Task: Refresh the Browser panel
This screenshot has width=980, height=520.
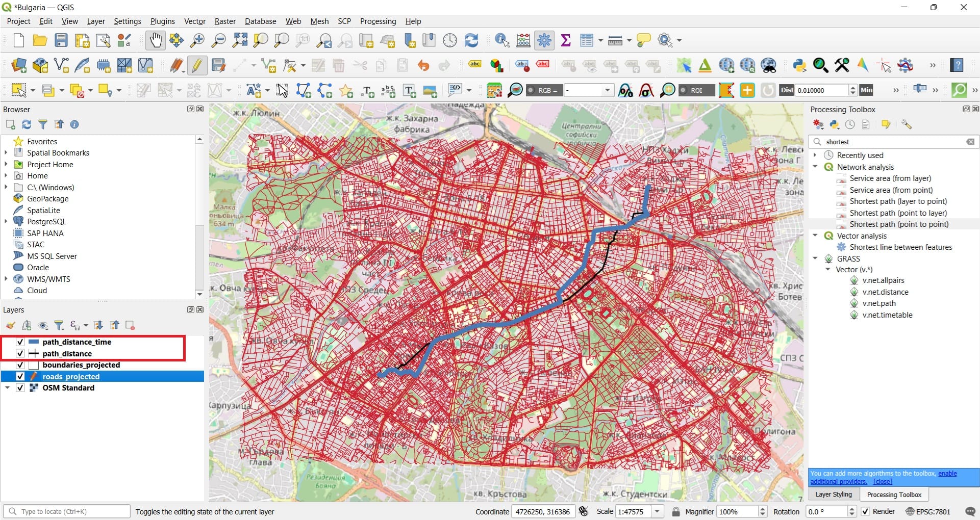Action: [x=27, y=124]
